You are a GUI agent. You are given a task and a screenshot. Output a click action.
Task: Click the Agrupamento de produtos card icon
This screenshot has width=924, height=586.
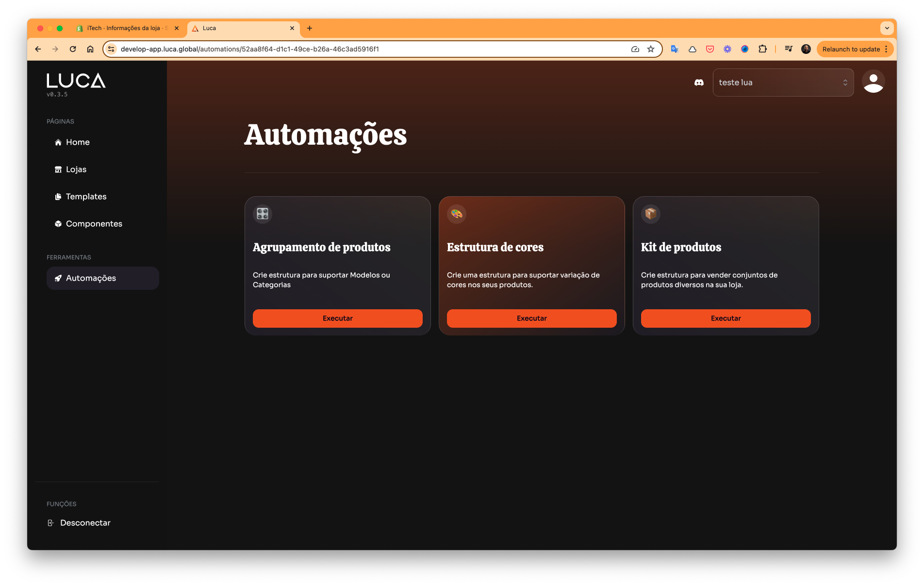263,214
